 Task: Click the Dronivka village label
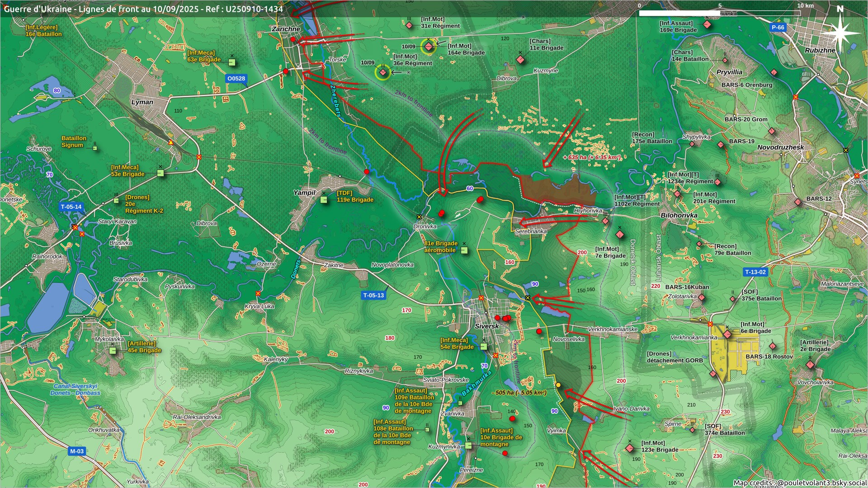click(425, 227)
